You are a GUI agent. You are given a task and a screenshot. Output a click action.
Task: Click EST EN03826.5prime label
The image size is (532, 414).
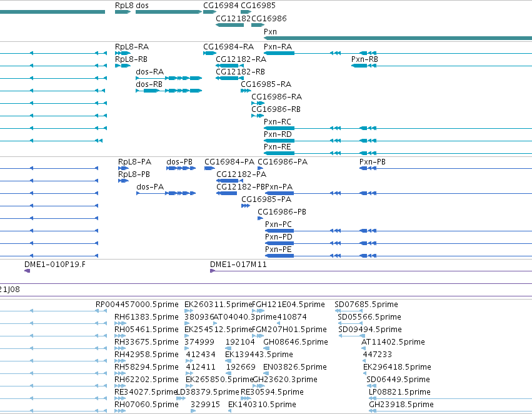tap(295, 367)
